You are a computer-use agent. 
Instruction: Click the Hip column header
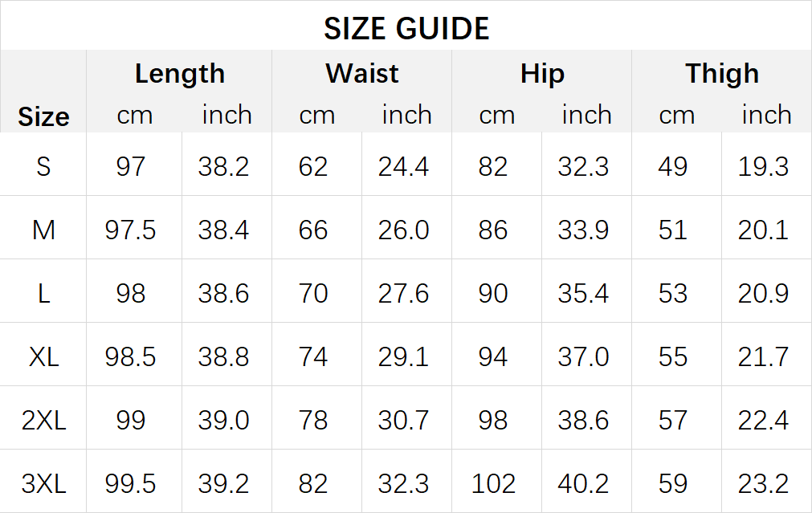click(542, 73)
